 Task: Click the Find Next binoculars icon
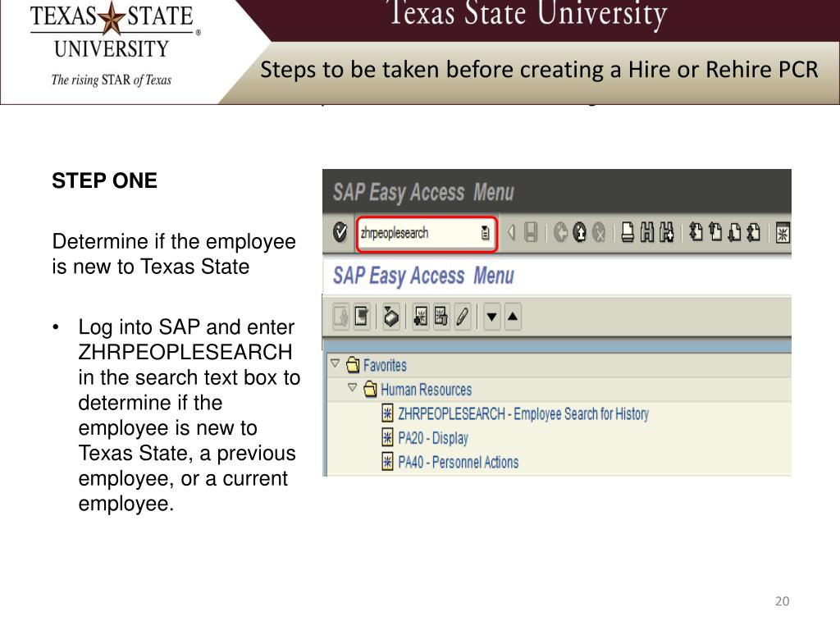[x=666, y=232]
